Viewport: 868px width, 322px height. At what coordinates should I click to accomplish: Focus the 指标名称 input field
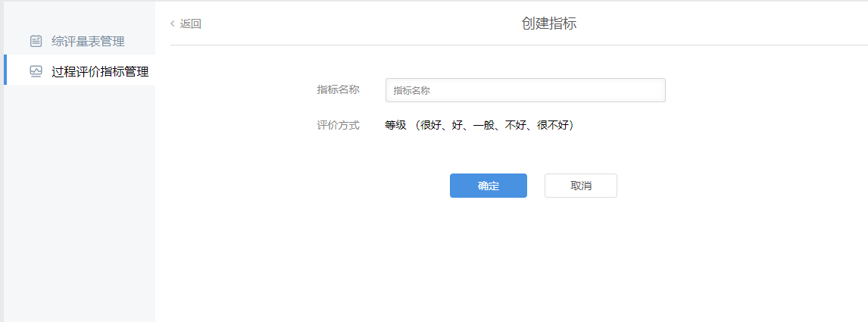click(525, 90)
